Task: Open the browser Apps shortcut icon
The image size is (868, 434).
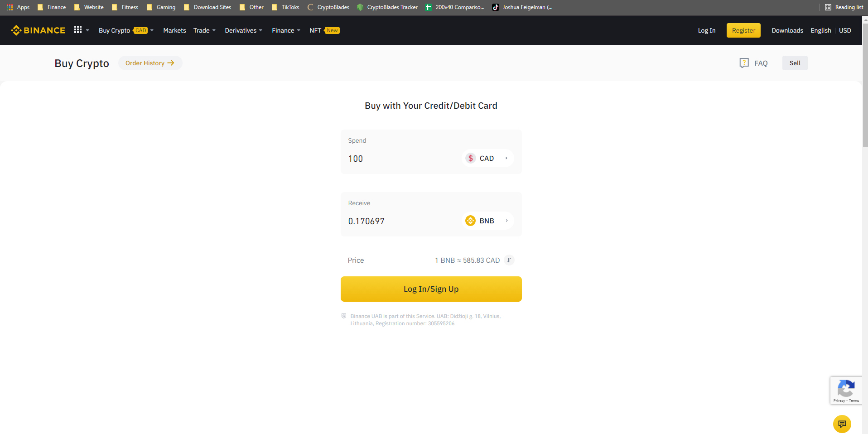Action: point(10,7)
